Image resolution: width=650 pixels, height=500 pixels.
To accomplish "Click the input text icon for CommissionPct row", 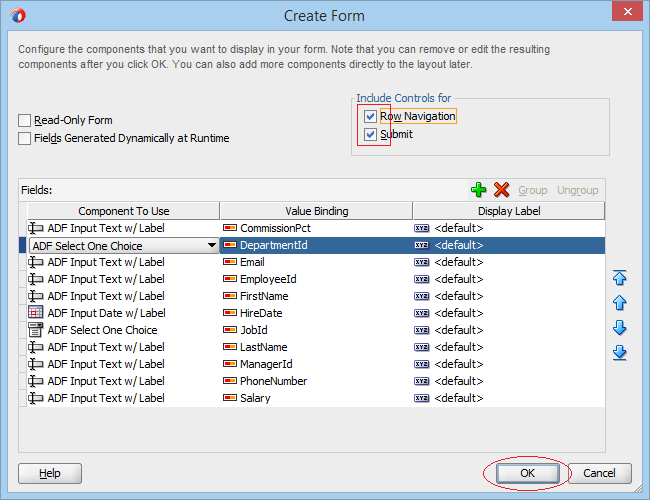I will pos(36,228).
